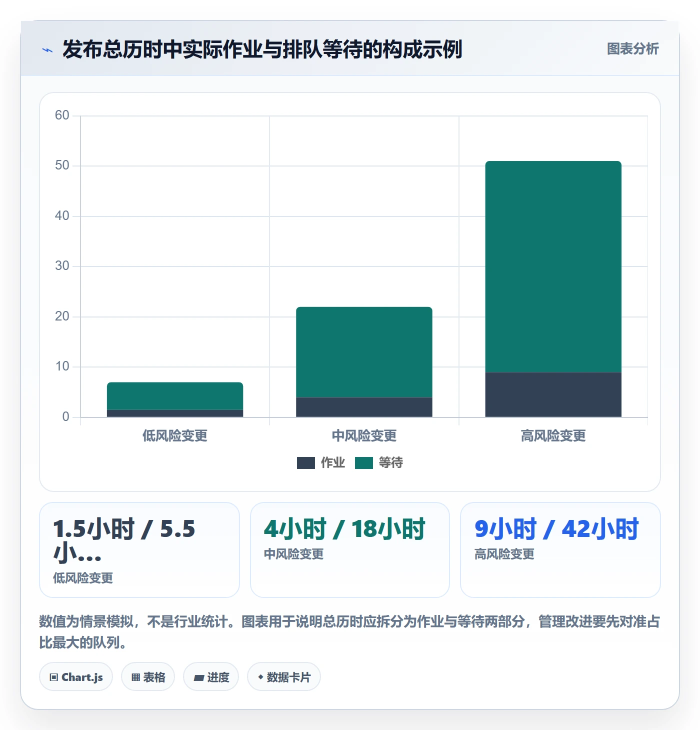The height and width of the screenshot is (730, 700).
Task: Click the chart title 发布总历时中实际作业与排队等待的构成示例
Action: (x=262, y=49)
